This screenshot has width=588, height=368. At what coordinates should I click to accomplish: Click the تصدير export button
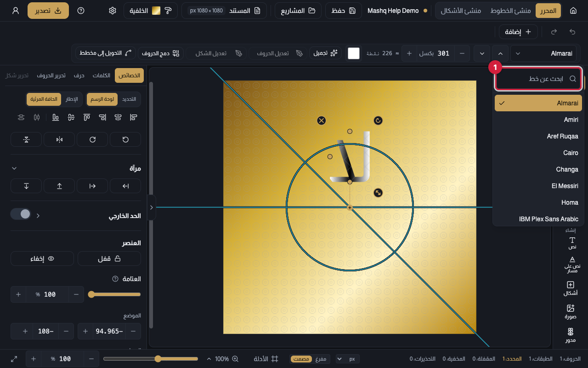[x=48, y=11]
